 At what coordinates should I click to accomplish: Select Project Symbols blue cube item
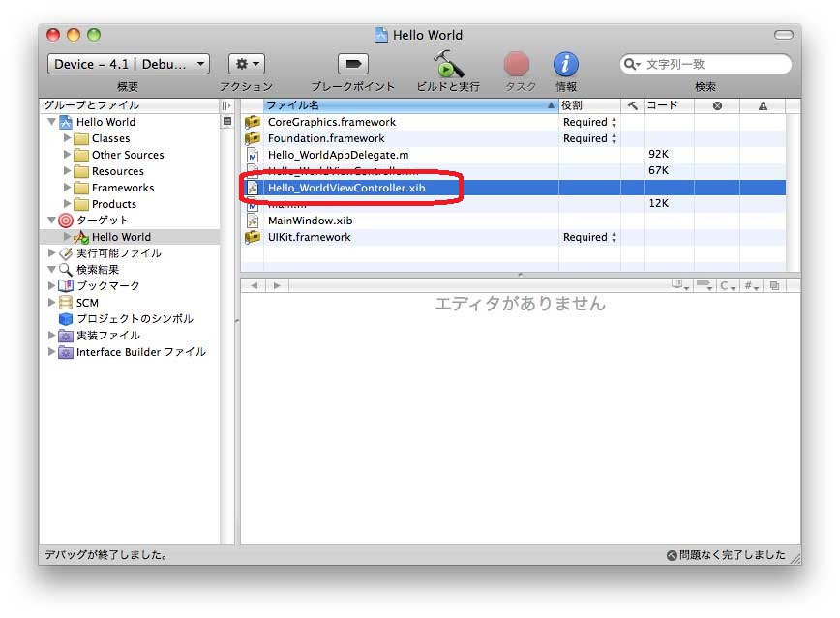134,319
